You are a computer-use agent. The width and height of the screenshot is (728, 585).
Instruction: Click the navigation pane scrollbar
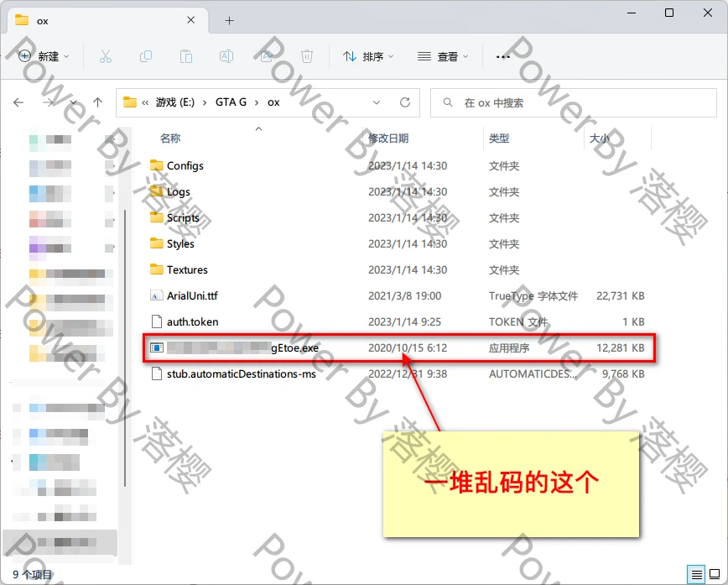point(125,348)
